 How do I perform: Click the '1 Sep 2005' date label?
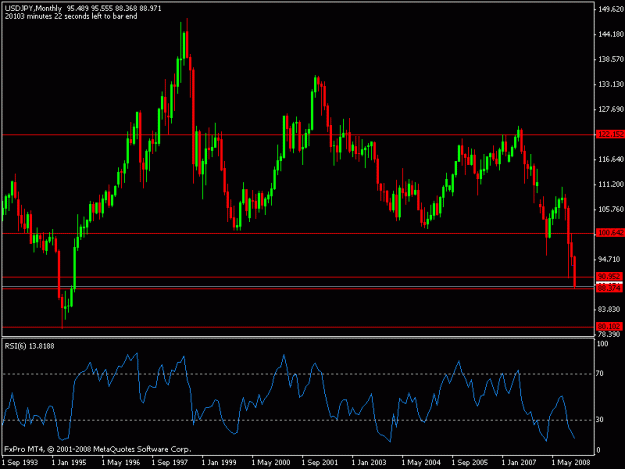pyautogui.click(x=470, y=463)
